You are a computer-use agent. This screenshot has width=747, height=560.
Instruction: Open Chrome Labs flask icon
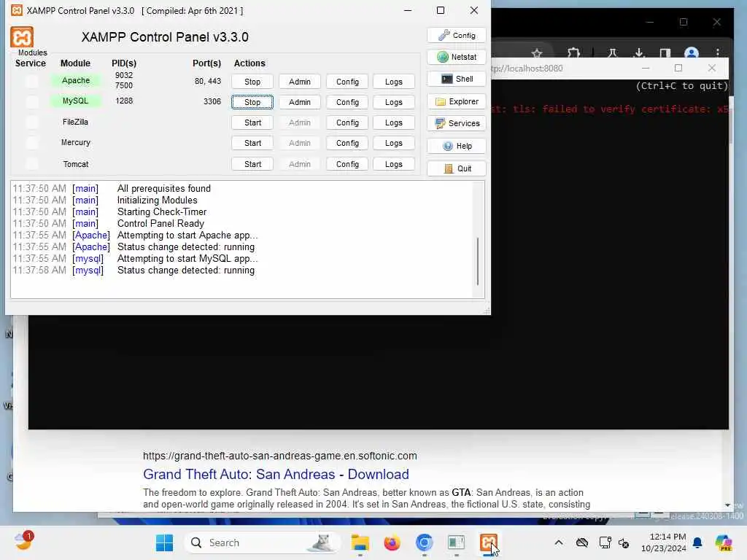(612, 52)
